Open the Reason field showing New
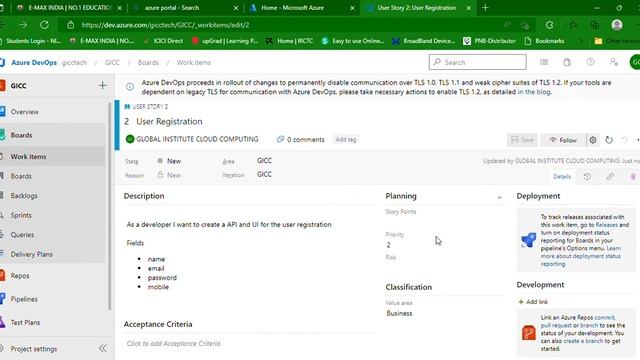Screen dimensions: 640x360 pyautogui.click(x=173, y=175)
